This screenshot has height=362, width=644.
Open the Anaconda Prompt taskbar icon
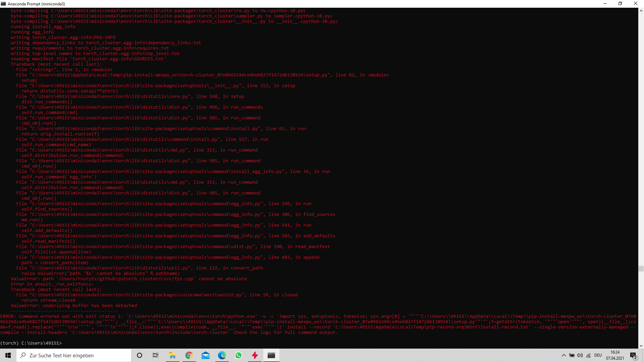(x=271, y=355)
